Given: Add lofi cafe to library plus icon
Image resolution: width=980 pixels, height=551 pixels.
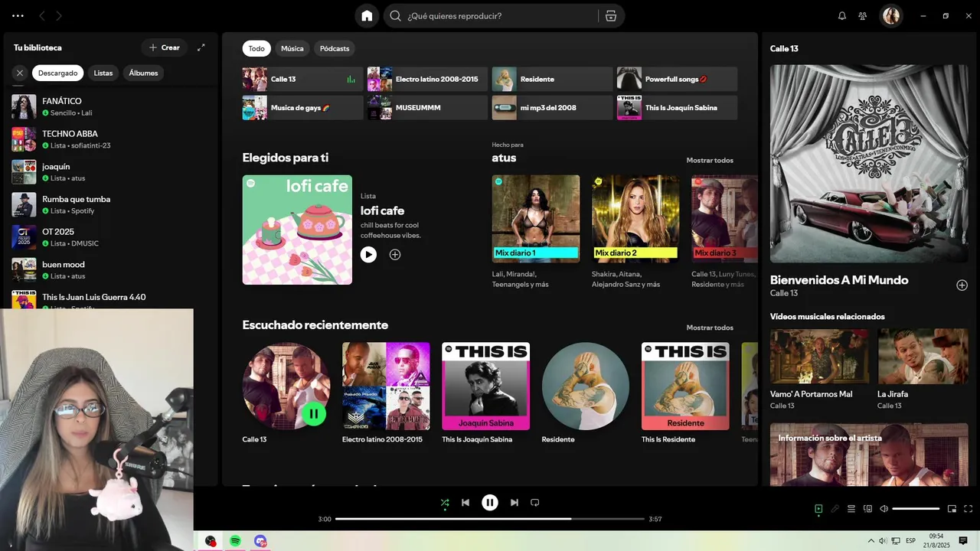Looking at the screenshot, I should click(395, 255).
